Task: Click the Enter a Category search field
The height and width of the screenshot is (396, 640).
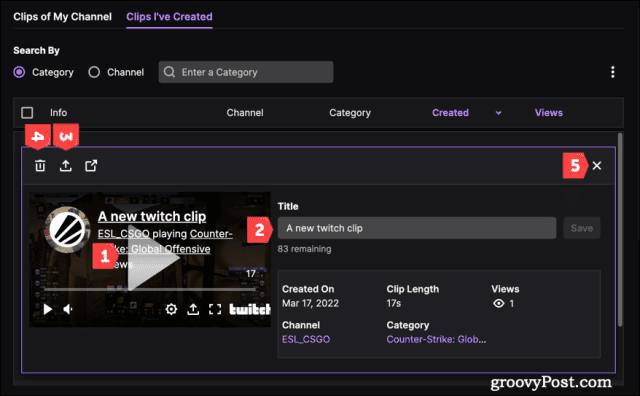Action: point(246,72)
